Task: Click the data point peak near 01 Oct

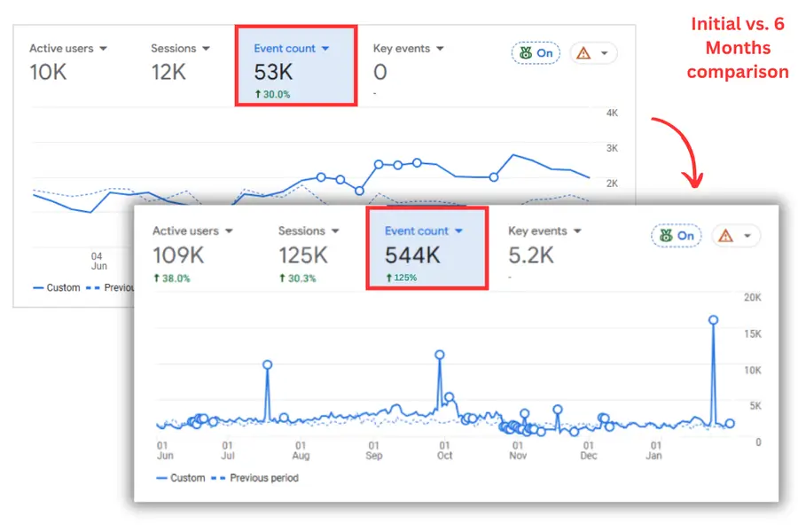Action: 440,355
